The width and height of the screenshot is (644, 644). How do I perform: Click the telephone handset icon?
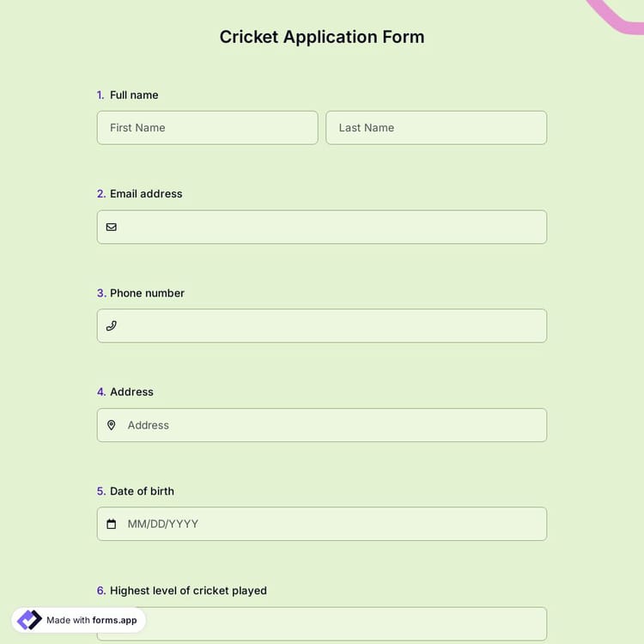(x=111, y=326)
